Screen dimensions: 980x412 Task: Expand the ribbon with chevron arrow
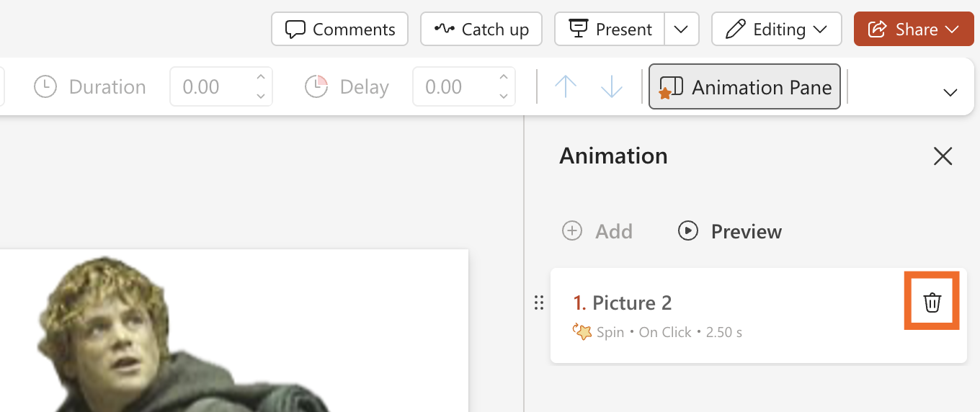(x=950, y=92)
